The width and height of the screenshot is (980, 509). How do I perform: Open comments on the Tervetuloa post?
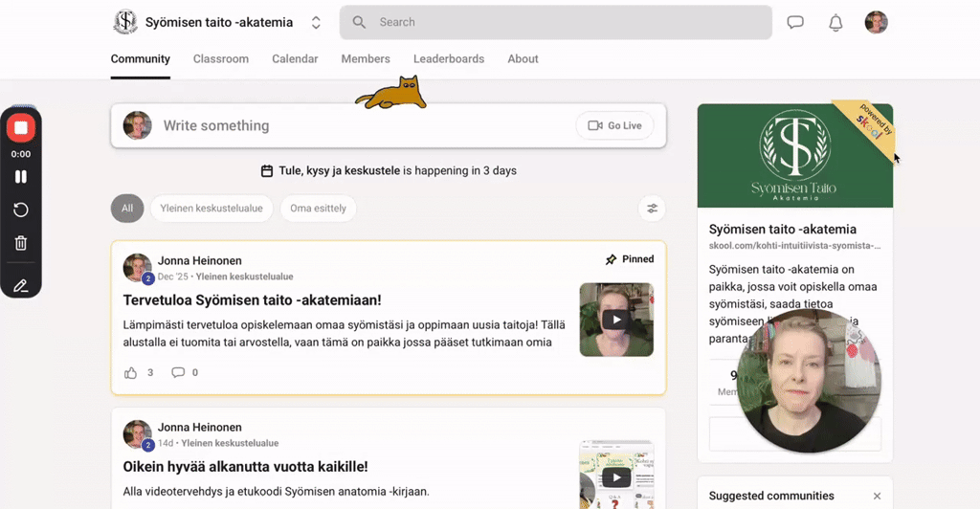point(178,373)
